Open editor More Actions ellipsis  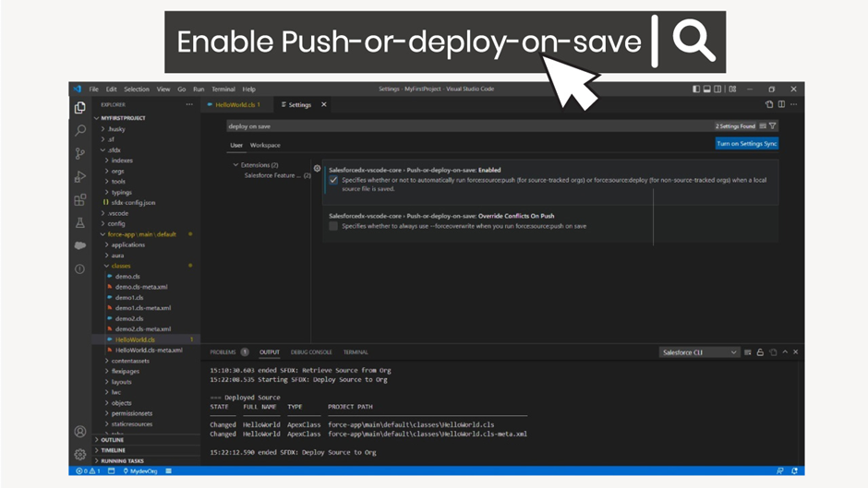point(794,104)
